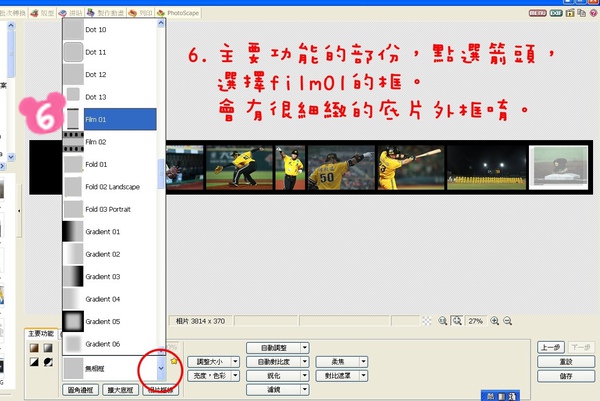
Task: Click the 擴大底框 button
Action: coord(121,390)
